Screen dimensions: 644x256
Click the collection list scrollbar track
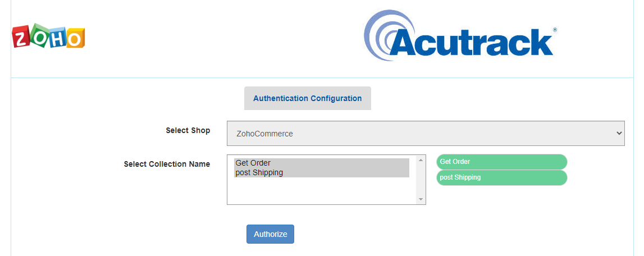(x=421, y=180)
